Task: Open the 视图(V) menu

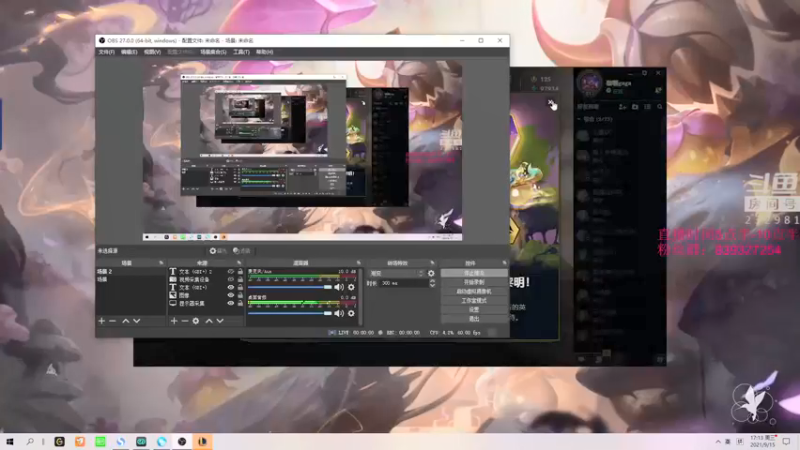Action: (152, 52)
